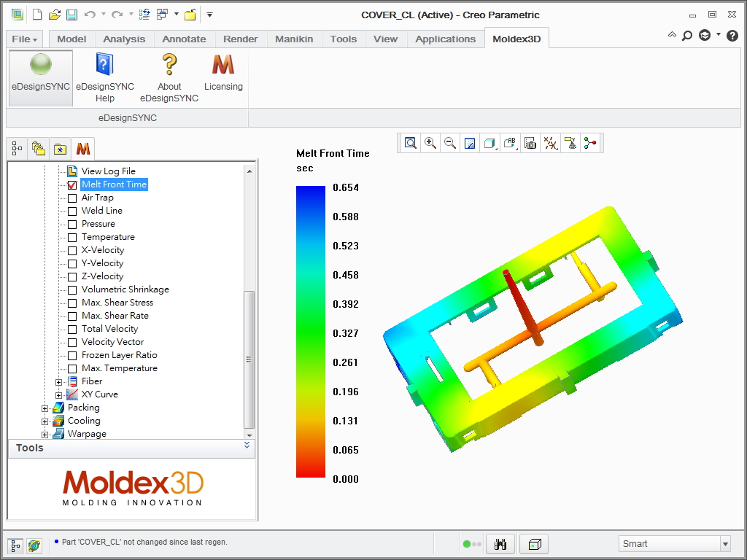Click the Licensing button
This screenshot has width=747, height=560.
(223, 72)
